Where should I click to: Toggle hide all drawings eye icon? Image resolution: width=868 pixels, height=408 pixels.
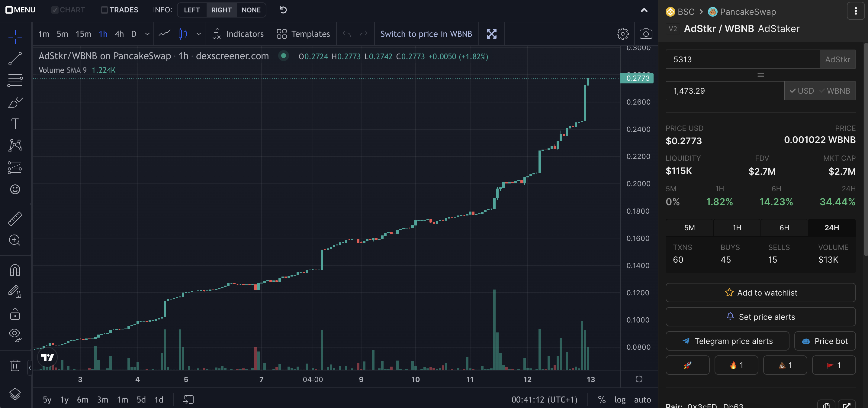coord(15,335)
